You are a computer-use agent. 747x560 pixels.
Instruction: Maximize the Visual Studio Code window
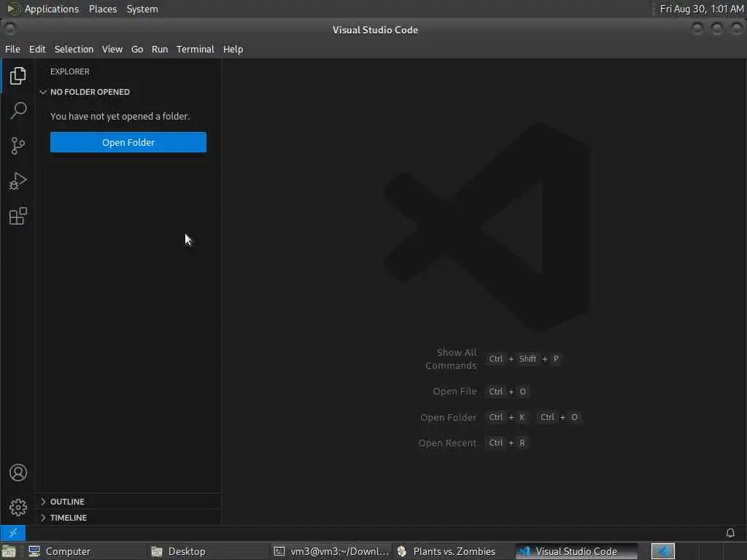click(x=716, y=29)
